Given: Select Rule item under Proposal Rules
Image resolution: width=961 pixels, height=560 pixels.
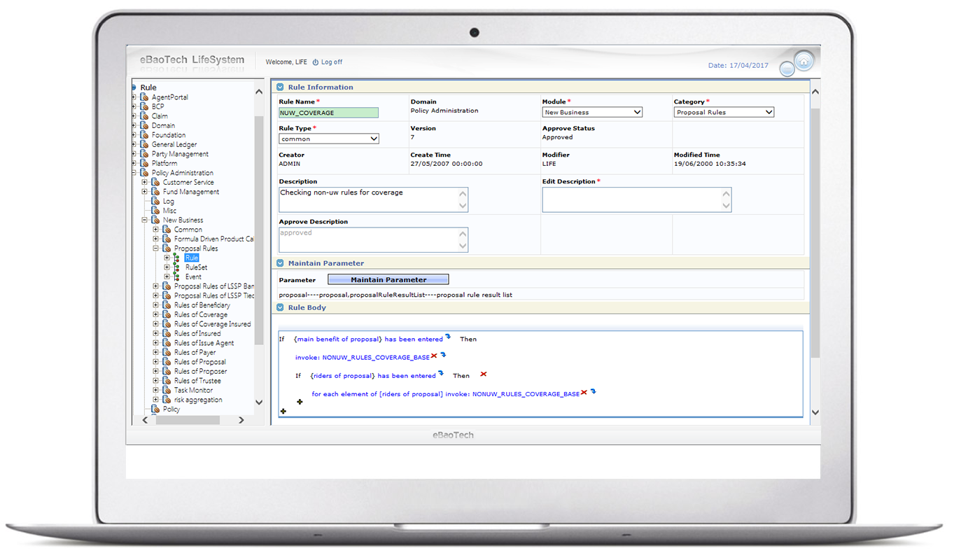Looking at the screenshot, I should 192,258.
